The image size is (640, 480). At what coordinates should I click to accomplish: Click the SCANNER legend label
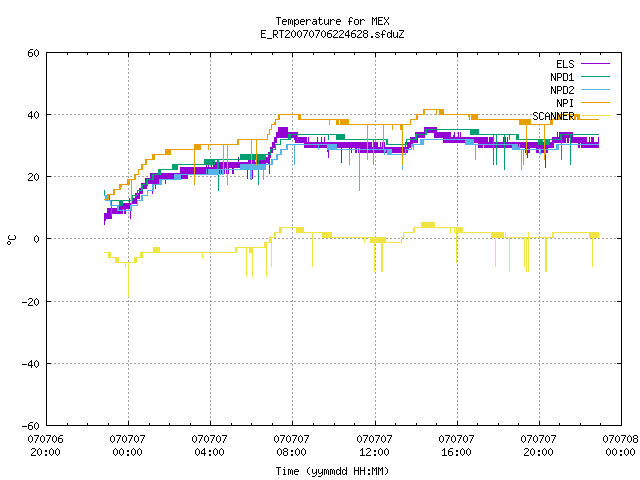coord(553,116)
